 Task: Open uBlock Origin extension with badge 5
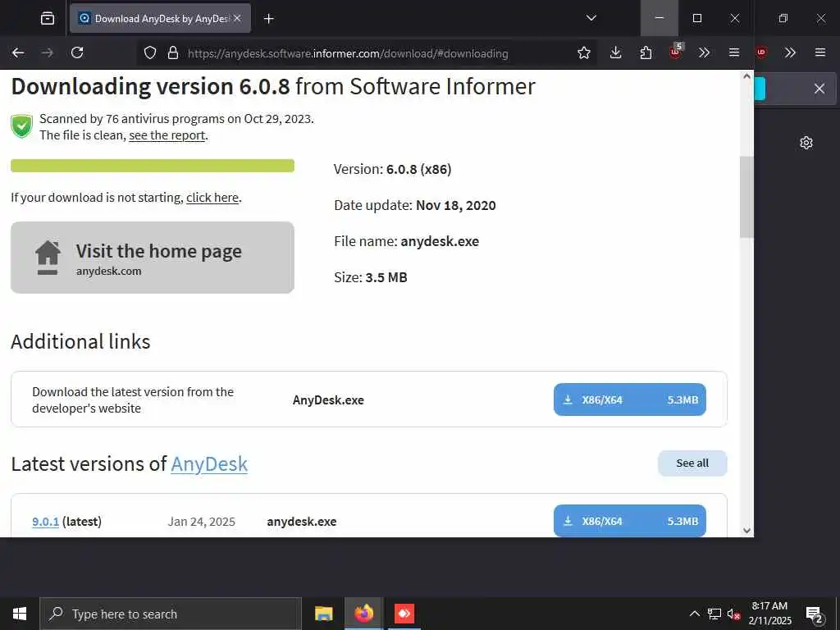point(676,52)
